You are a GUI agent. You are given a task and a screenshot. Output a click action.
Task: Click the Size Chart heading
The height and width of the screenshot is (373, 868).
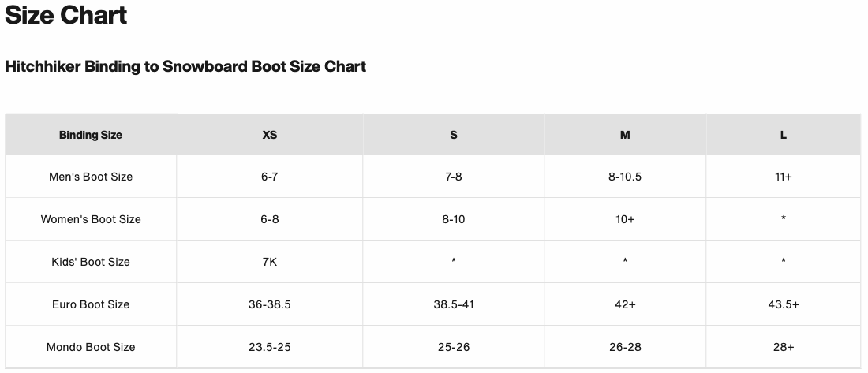click(x=66, y=15)
